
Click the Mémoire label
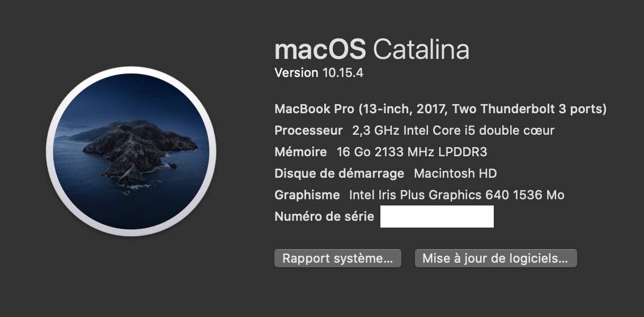tap(300, 152)
